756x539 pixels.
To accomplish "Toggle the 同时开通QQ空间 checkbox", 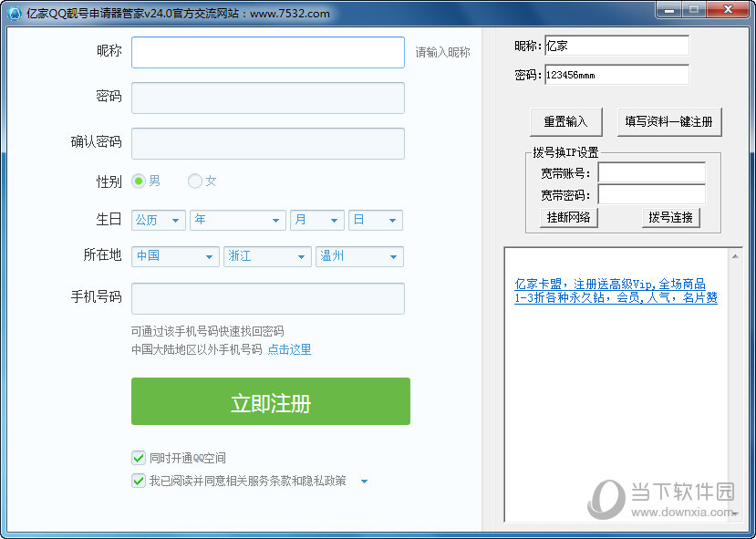I will click(x=139, y=458).
